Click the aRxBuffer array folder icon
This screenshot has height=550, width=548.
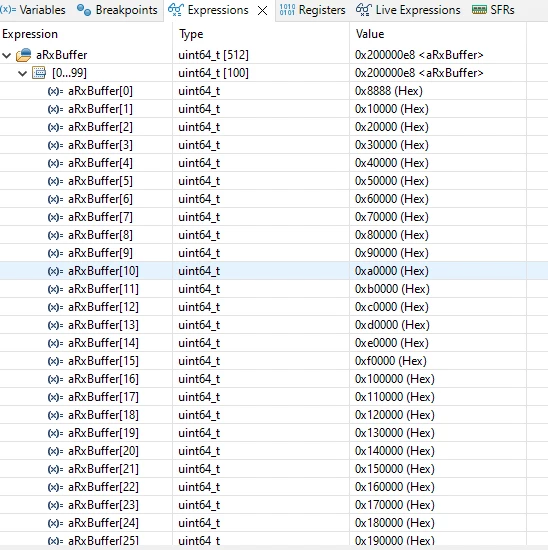(24, 55)
